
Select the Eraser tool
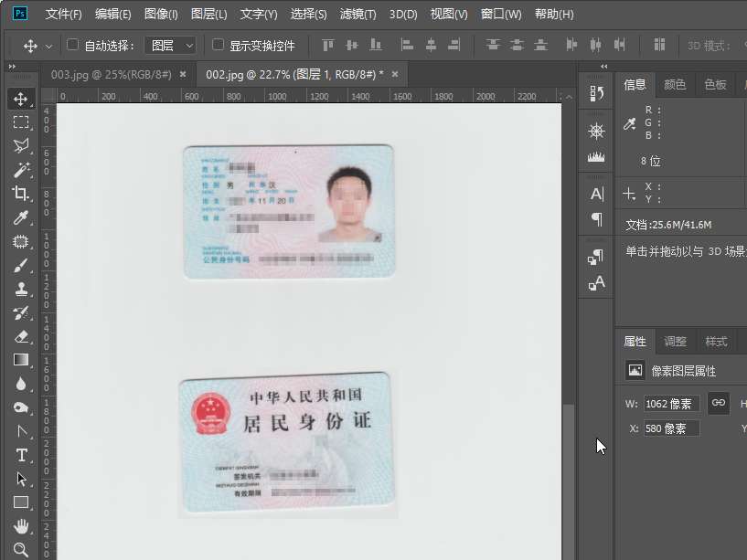pos(20,337)
